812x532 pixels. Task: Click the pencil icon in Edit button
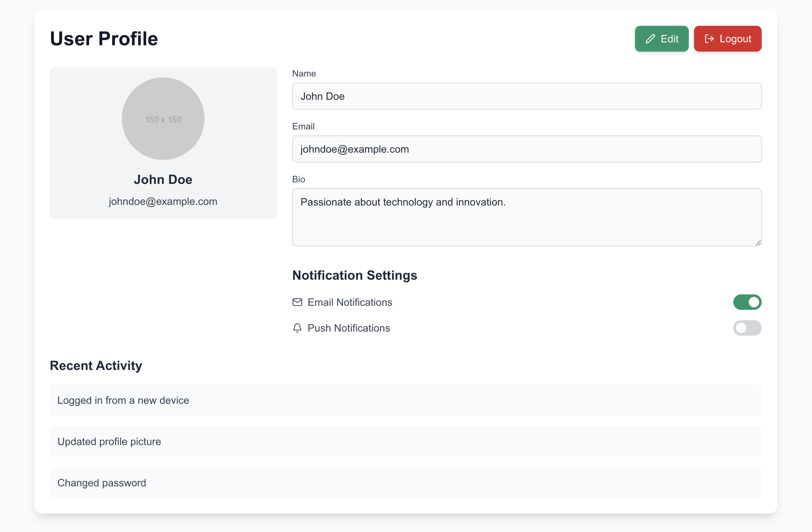point(650,39)
